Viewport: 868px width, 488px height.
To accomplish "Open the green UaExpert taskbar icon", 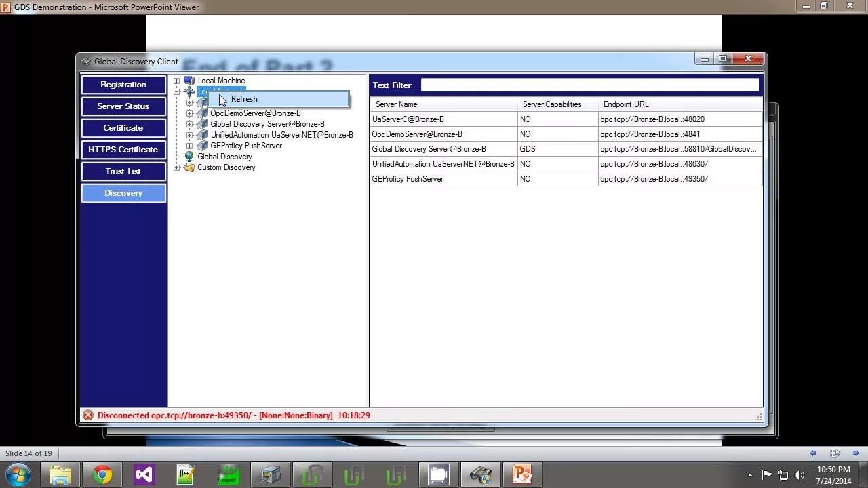I will tap(229, 475).
